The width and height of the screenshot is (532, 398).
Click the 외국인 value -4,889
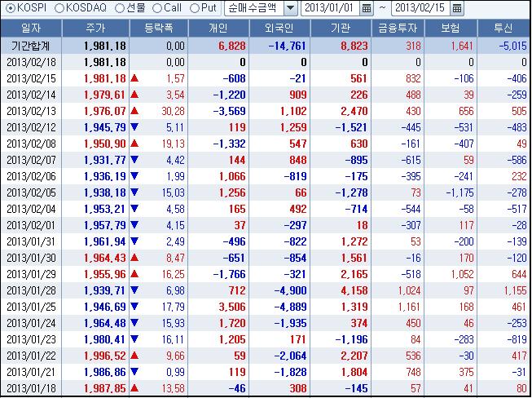point(290,307)
